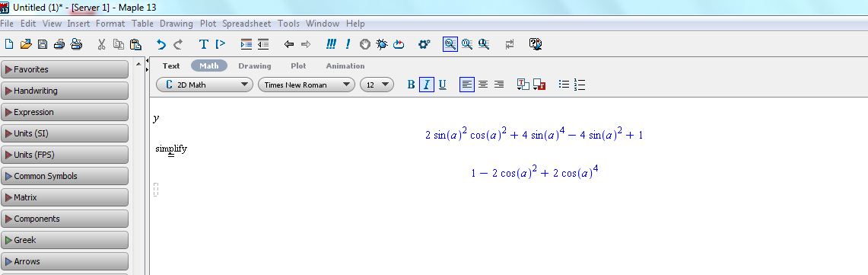
Task: Toggle Italic formatting
Action: 426,85
